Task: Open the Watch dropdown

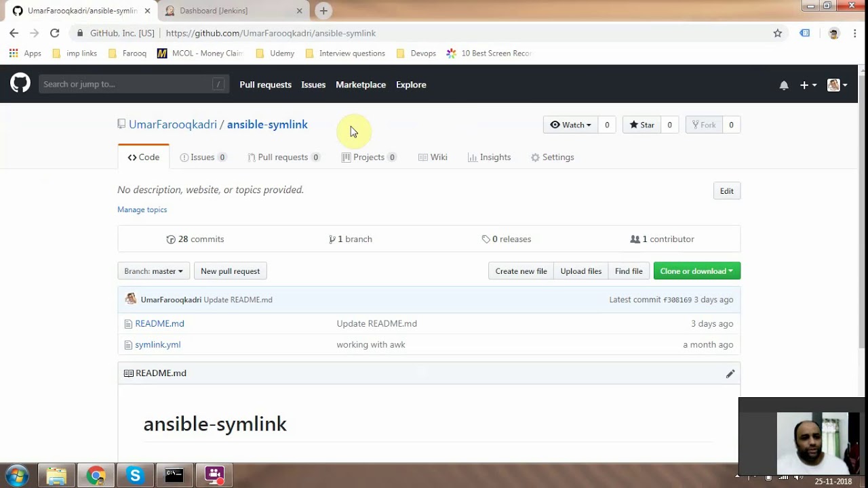Action: tap(570, 125)
